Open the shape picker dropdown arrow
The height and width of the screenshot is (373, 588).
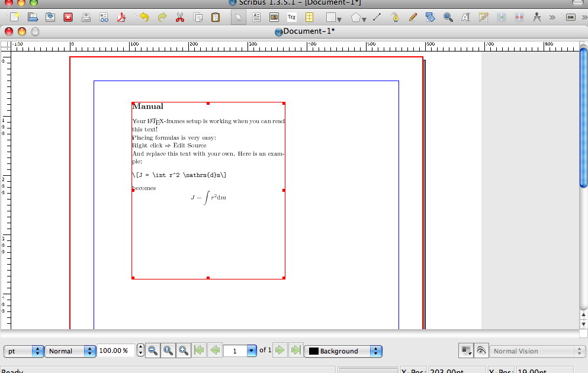[x=339, y=19]
